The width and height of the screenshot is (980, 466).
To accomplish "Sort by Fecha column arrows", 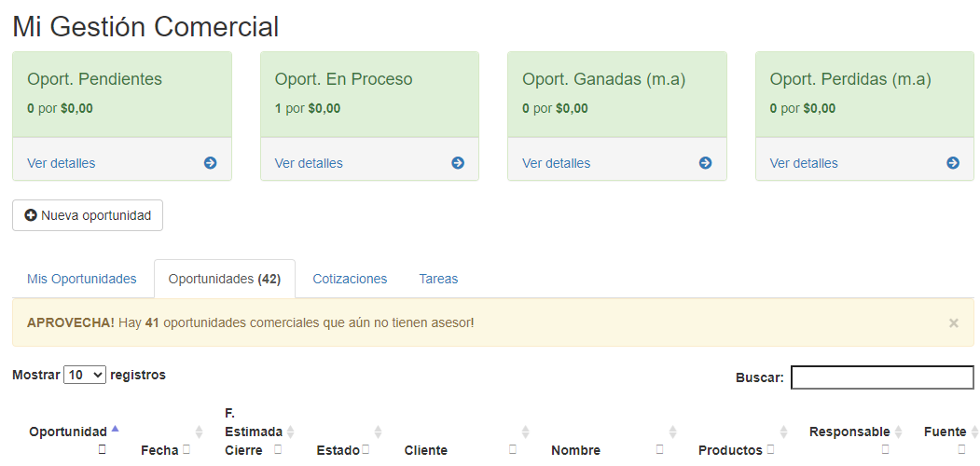I will click(199, 432).
